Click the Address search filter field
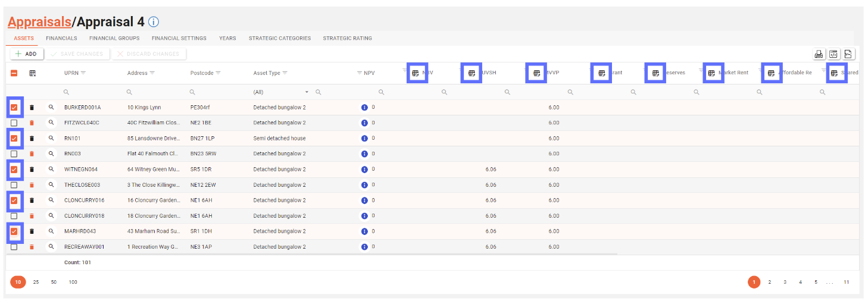This screenshot has height=304, width=868. 155,92
